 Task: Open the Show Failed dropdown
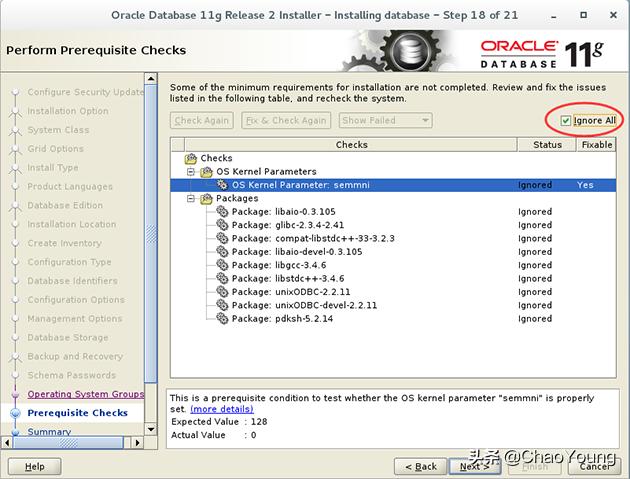point(385,120)
